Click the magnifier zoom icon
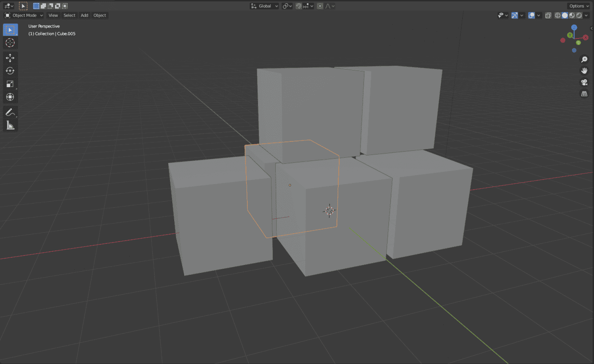594x364 pixels. (584, 59)
